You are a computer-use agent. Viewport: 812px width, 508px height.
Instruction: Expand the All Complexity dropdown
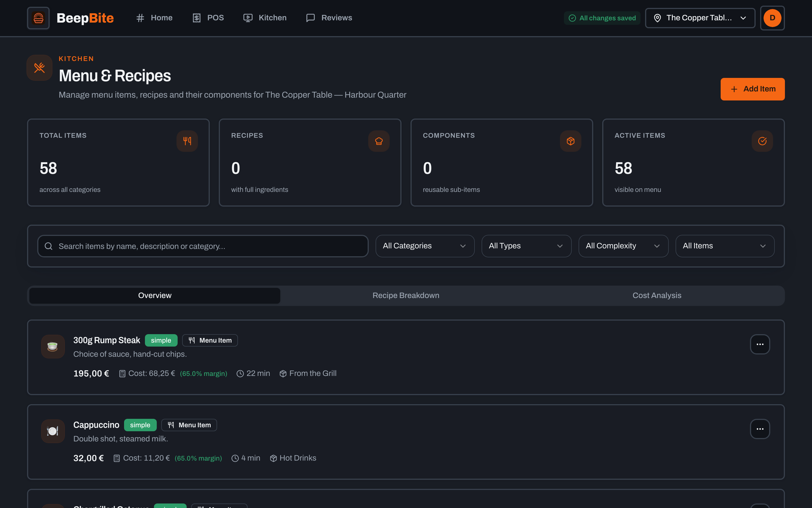point(623,246)
